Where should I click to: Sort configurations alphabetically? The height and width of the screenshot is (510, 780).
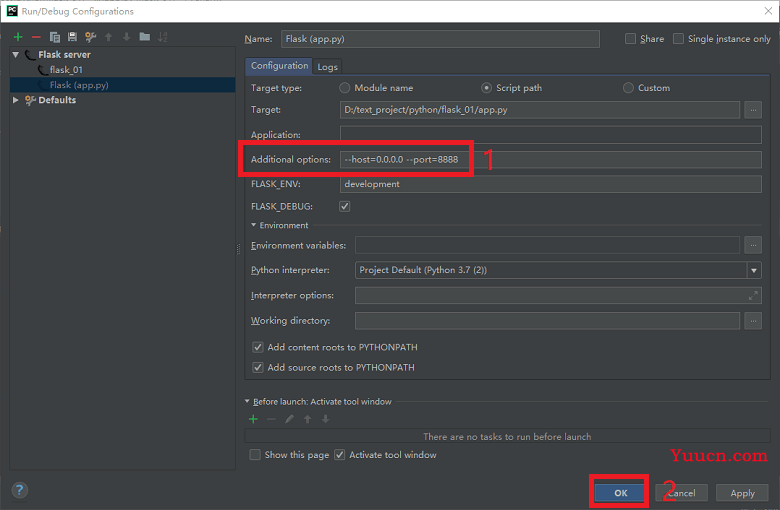(163, 37)
